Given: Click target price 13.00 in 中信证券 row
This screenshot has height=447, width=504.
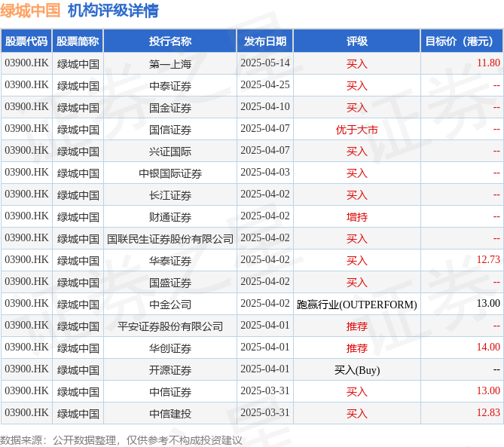Looking at the screenshot, I should point(488,390).
